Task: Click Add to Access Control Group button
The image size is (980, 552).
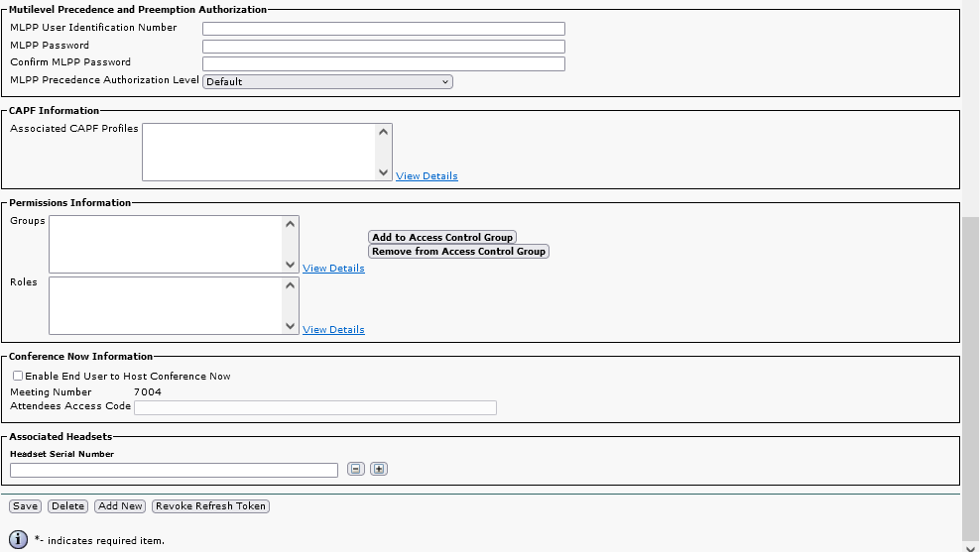Action: tap(442, 238)
